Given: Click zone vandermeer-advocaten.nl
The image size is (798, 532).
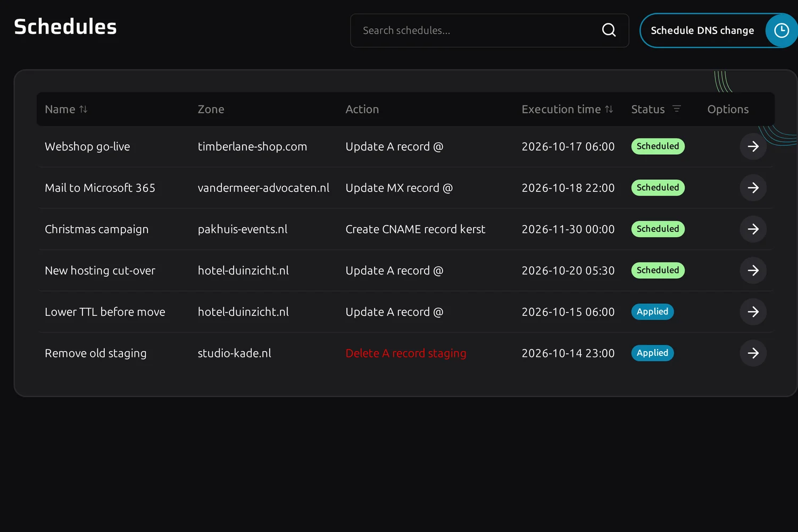Looking at the screenshot, I should (263, 188).
